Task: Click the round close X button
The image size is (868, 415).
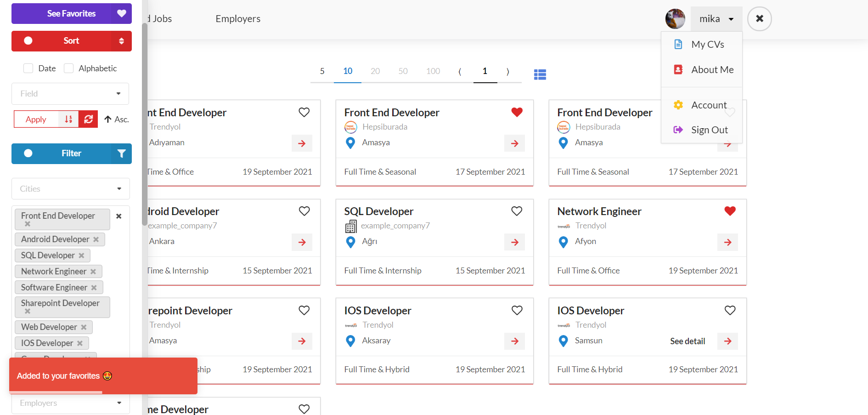Action: pyautogui.click(x=760, y=19)
